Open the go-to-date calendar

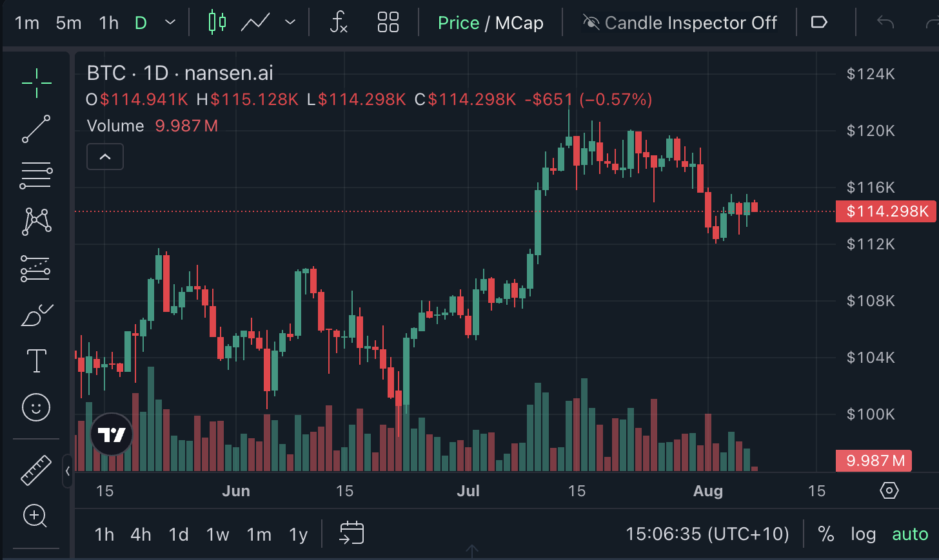tap(351, 534)
